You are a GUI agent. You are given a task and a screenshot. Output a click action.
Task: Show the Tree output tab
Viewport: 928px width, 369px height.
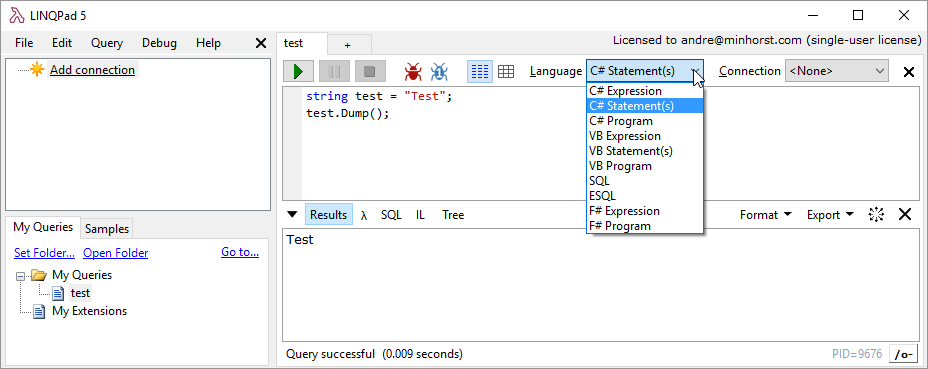453,215
